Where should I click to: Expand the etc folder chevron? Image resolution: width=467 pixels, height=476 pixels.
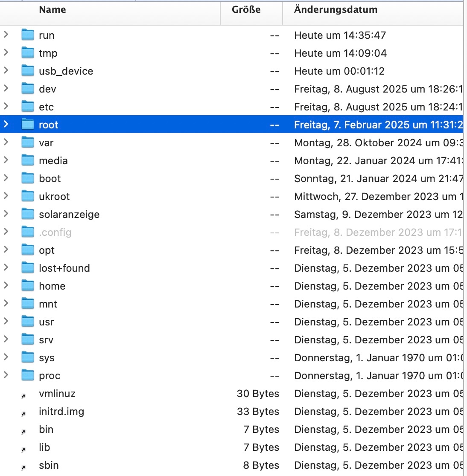6,106
